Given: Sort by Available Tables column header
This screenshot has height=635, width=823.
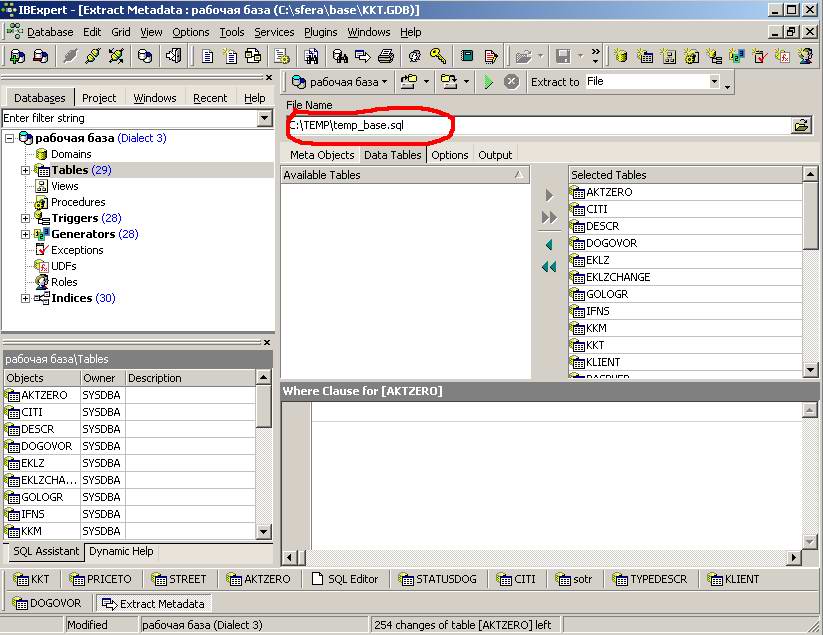Looking at the screenshot, I should click(x=405, y=175).
